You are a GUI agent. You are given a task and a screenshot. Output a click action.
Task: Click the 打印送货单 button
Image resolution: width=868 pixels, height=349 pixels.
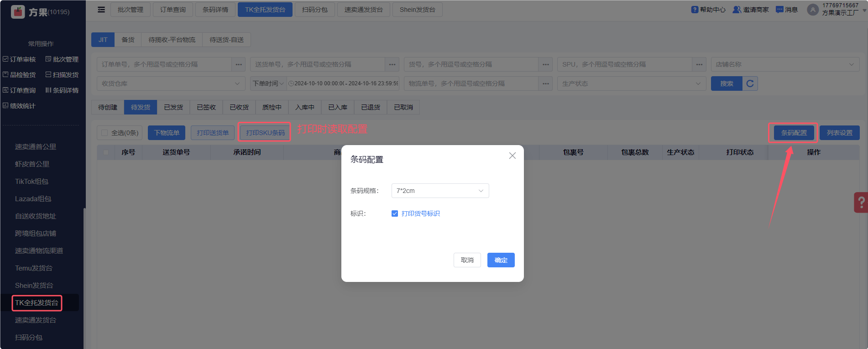click(x=213, y=133)
